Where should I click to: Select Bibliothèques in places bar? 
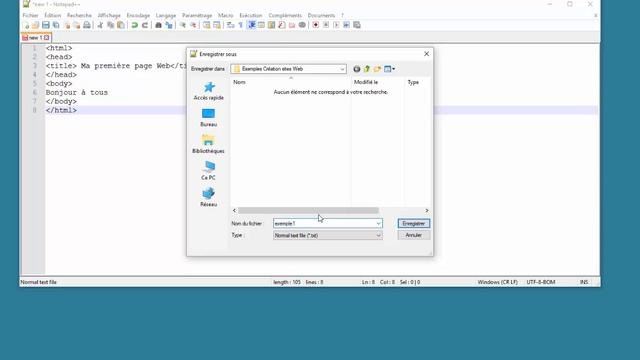[209, 144]
